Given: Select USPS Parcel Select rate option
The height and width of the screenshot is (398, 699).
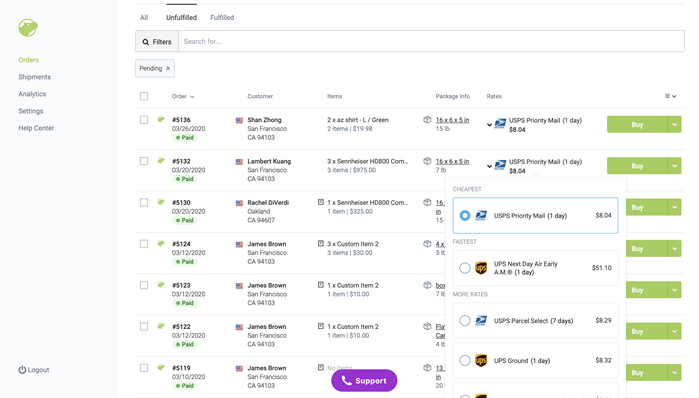Looking at the screenshot, I should (535, 320).
